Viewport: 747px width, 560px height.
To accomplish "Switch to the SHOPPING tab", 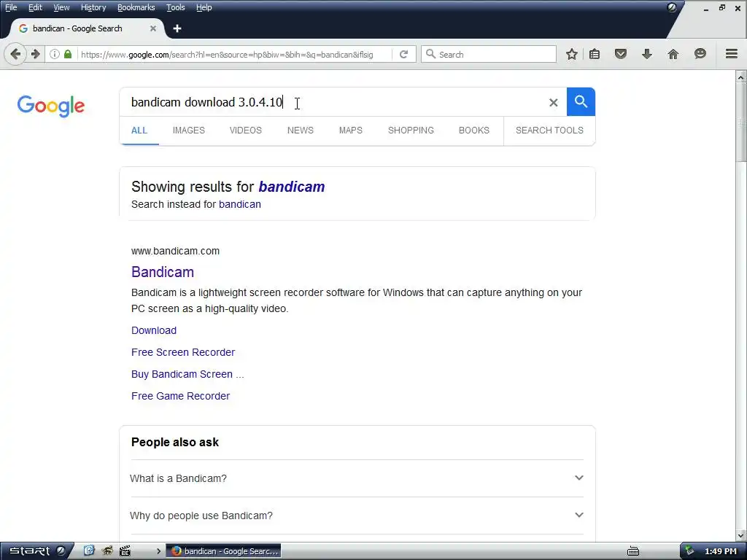I will (x=411, y=131).
